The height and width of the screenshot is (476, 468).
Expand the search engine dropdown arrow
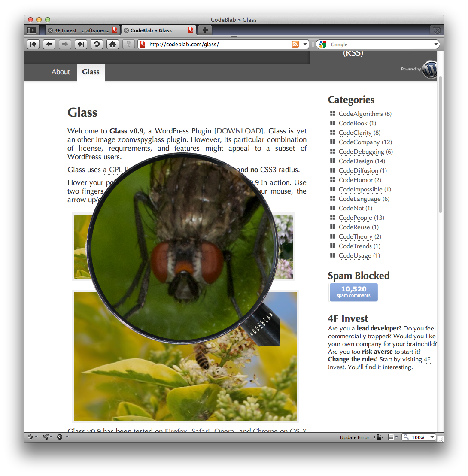click(436, 44)
